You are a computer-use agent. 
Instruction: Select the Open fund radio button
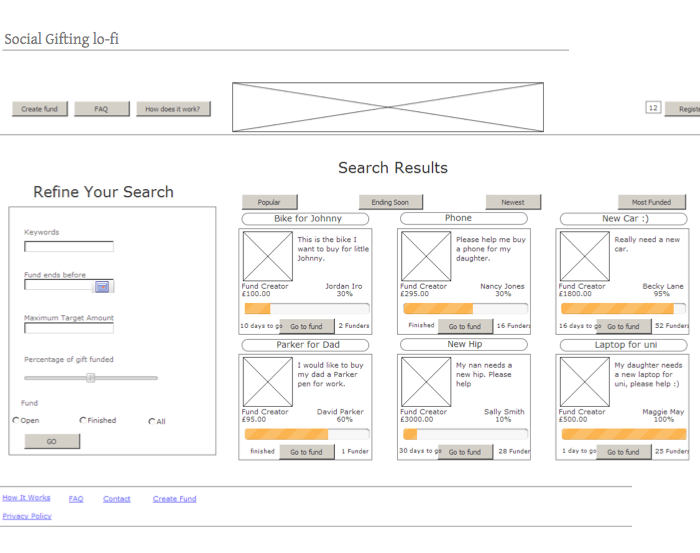(x=16, y=421)
